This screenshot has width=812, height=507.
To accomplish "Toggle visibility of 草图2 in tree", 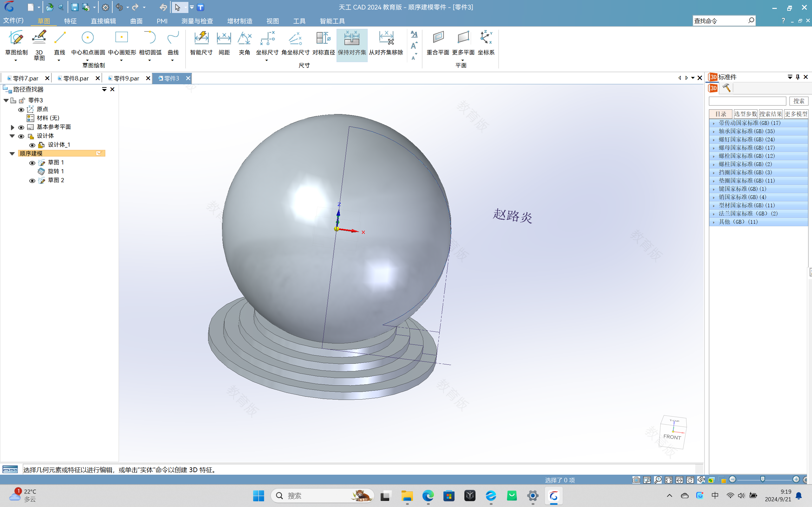I will (x=32, y=180).
